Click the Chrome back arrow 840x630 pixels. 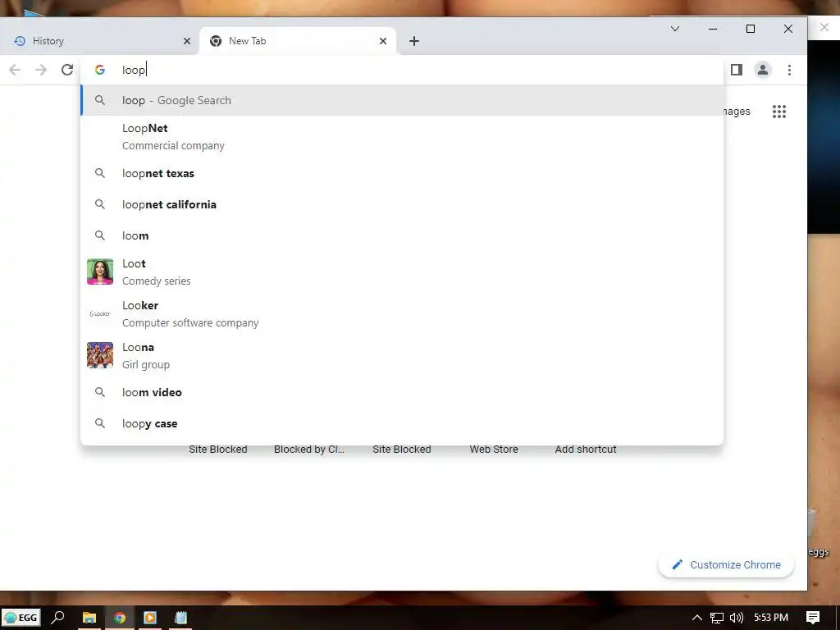coord(15,70)
